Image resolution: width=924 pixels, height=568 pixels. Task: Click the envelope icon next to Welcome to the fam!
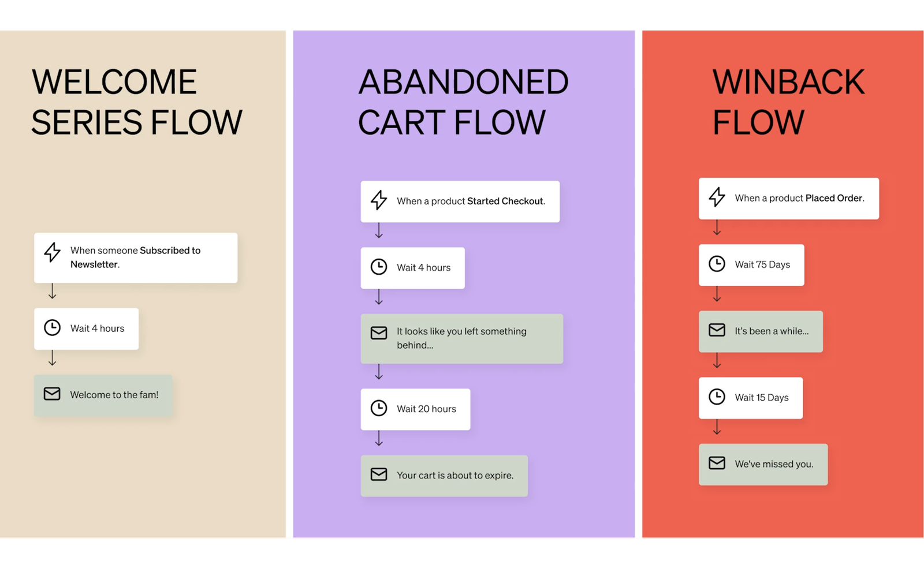point(52,394)
